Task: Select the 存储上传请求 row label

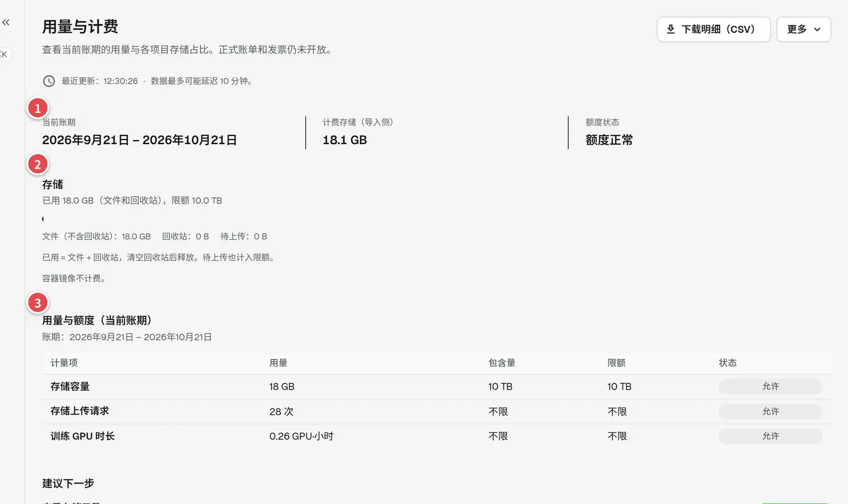Action: 79,411
